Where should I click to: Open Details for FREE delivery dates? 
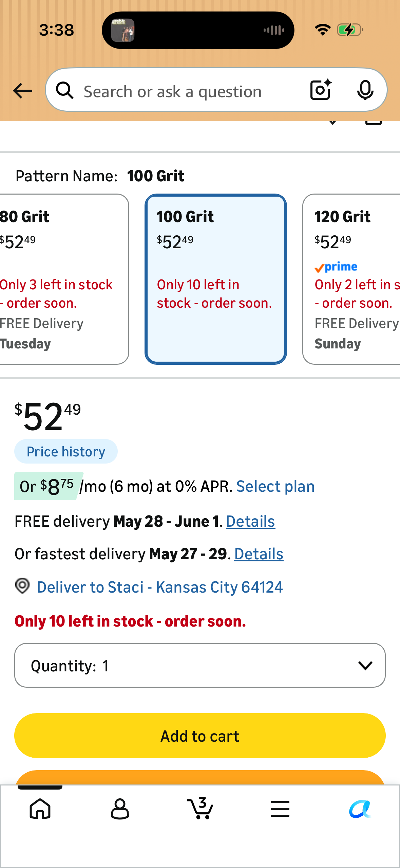250,521
